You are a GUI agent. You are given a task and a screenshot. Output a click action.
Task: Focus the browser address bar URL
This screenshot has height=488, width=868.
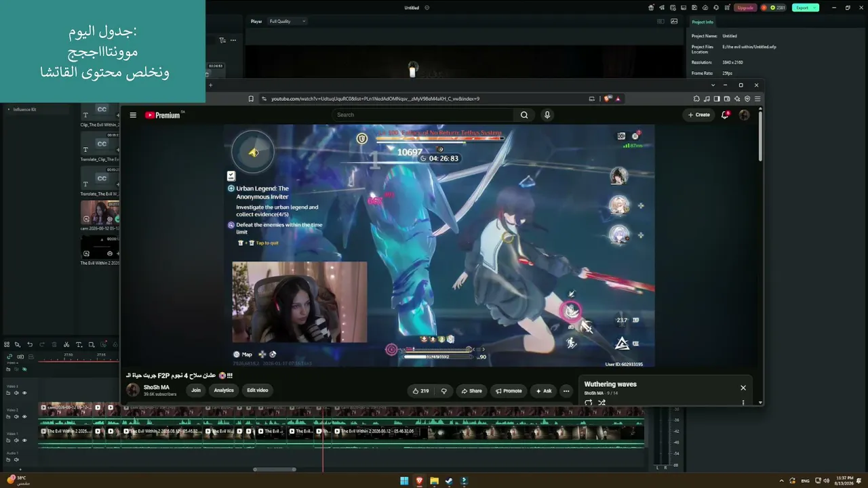click(375, 99)
